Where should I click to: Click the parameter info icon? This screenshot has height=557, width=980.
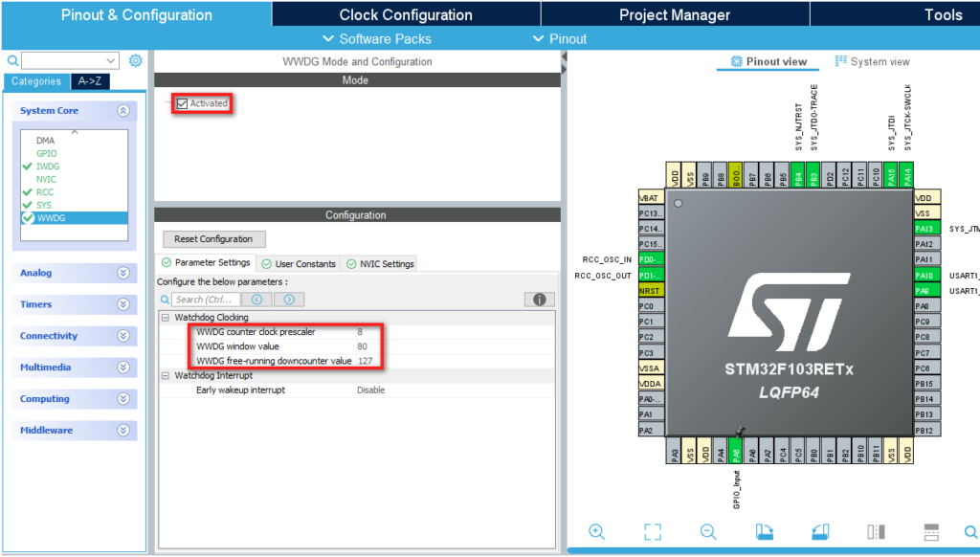[540, 300]
